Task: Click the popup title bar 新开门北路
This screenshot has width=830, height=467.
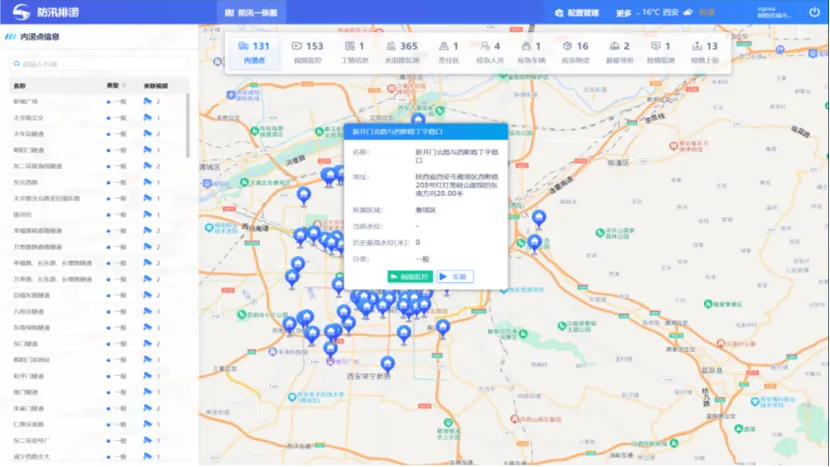Action: pyautogui.click(x=426, y=132)
